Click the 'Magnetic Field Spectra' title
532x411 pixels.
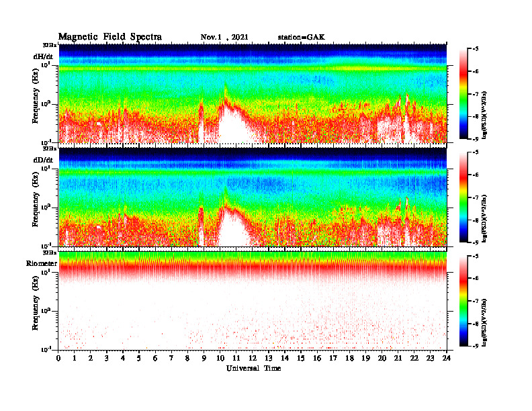pyautogui.click(x=110, y=37)
